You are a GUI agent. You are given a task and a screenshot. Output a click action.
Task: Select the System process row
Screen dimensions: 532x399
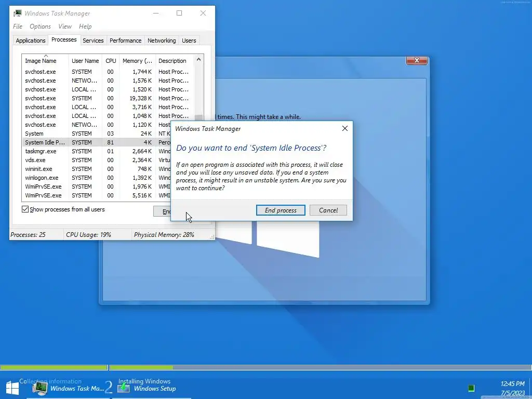pyautogui.click(x=97, y=134)
